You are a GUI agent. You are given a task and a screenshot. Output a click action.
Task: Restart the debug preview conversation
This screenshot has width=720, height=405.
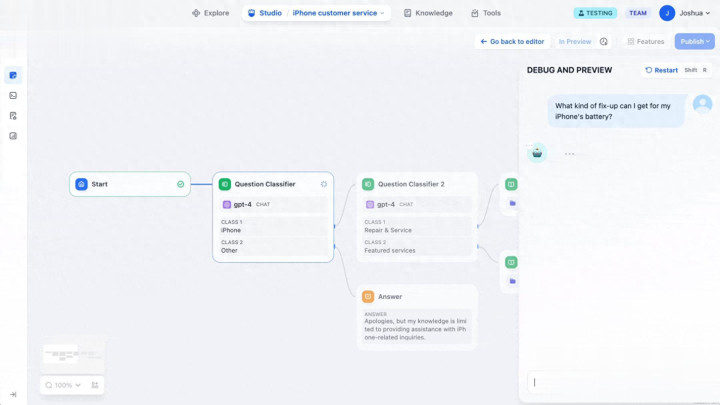pos(661,70)
